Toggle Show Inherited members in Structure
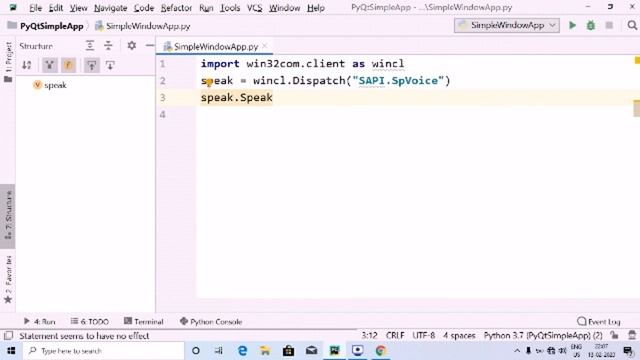The height and width of the screenshot is (360, 640). pos(49,65)
